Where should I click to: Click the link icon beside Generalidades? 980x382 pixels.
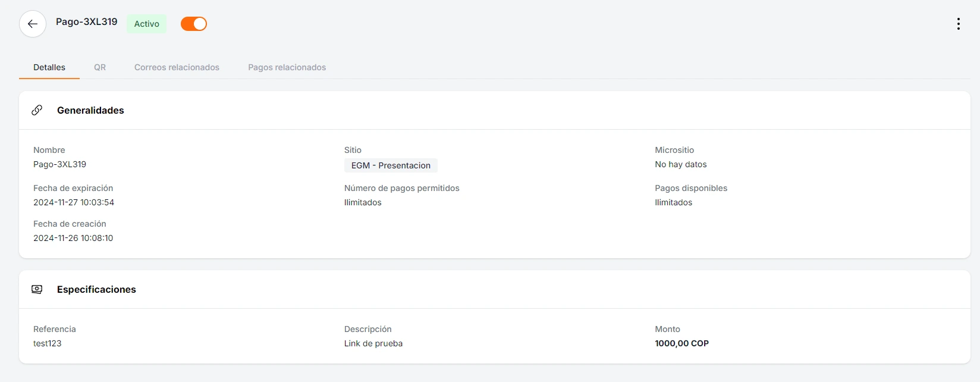click(37, 110)
